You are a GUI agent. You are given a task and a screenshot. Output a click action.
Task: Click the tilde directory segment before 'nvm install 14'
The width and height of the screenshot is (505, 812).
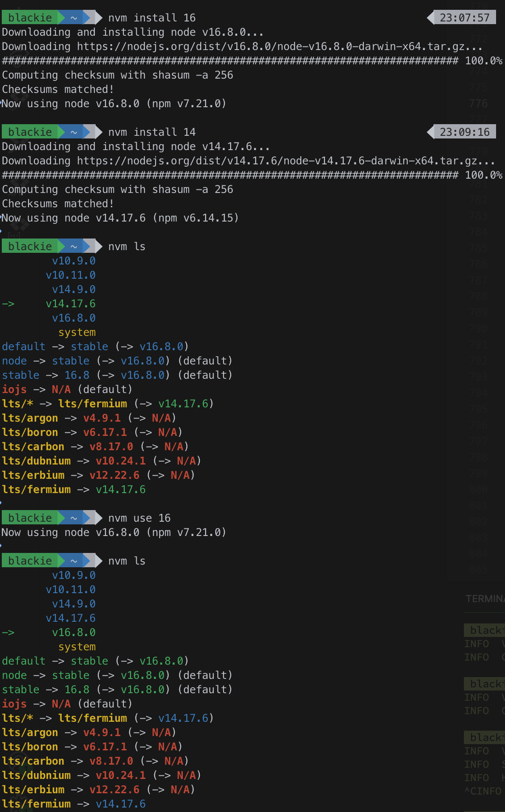(74, 132)
